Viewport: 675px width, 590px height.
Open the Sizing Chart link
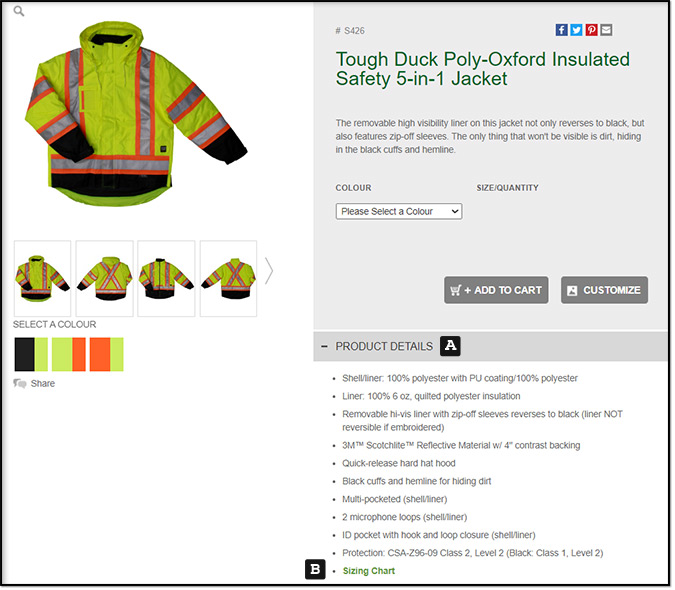(370, 572)
